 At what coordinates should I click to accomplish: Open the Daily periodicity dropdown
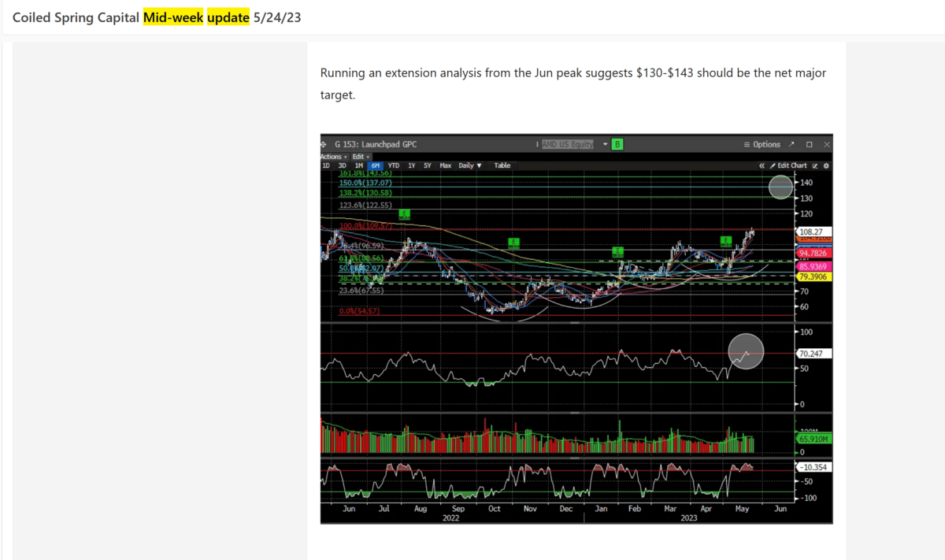469,165
